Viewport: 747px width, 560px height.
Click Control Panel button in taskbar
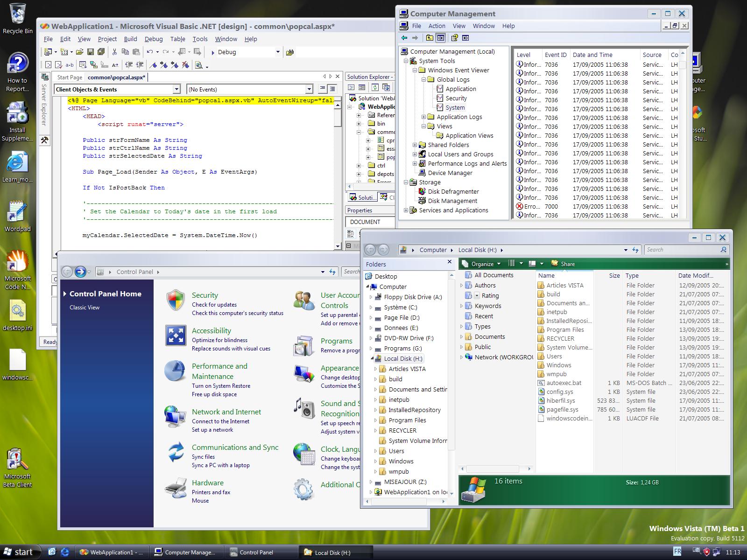(x=261, y=552)
